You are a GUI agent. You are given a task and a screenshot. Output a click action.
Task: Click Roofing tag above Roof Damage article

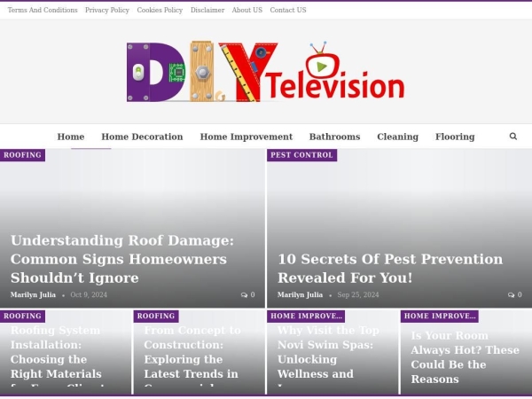click(x=22, y=155)
